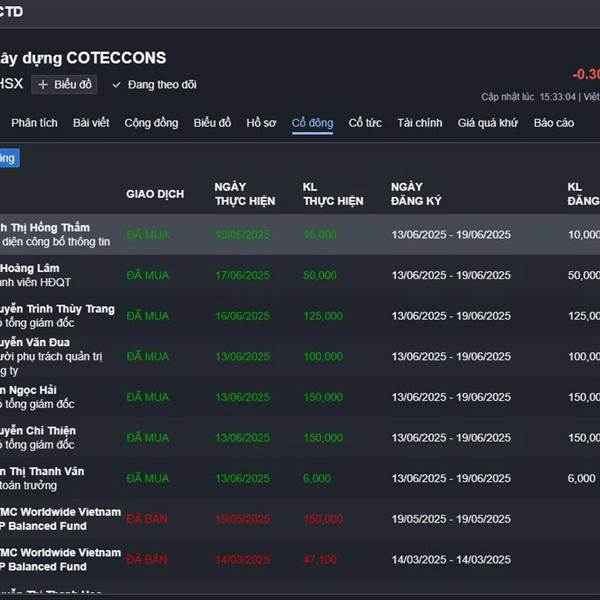Select the Cổ đông tab
This screenshot has height=600, width=600.
313,123
